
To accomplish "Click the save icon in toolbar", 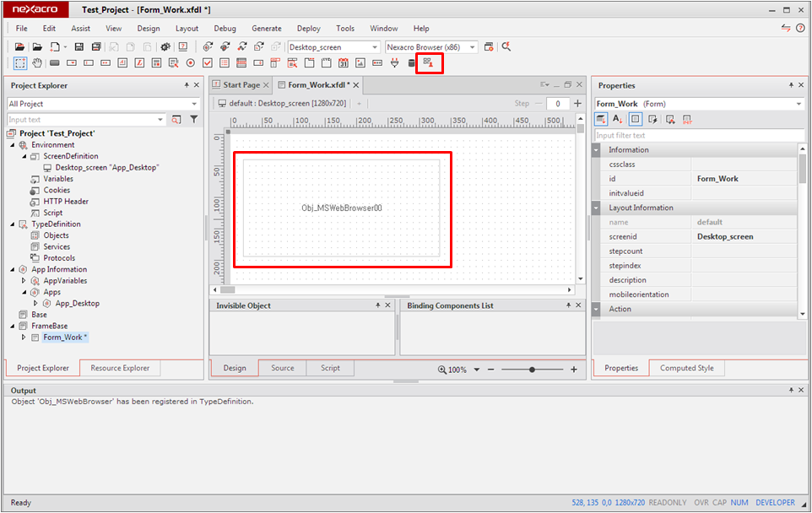I will click(x=78, y=47).
